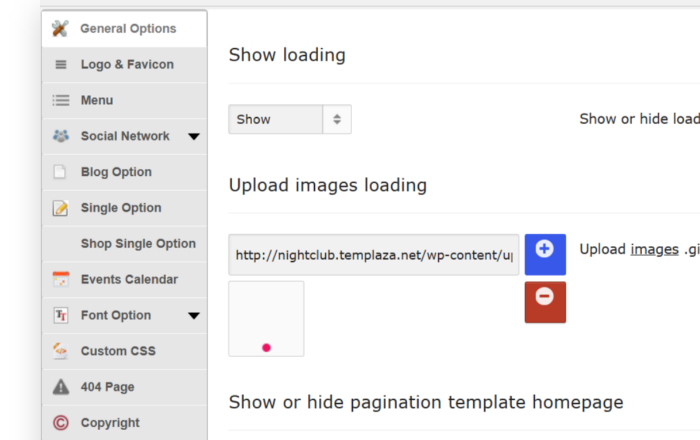Click the Menu list icon
700x440 pixels.
pyautogui.click(x=61, y=100)
